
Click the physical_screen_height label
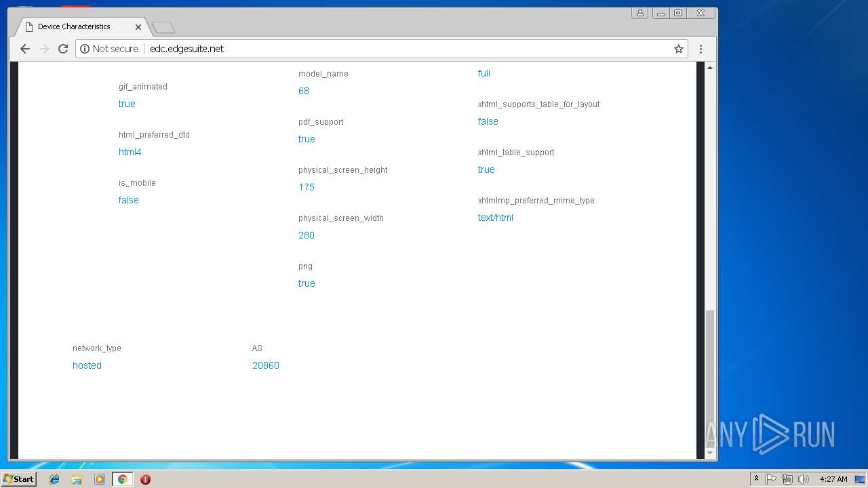click(343, 170)
